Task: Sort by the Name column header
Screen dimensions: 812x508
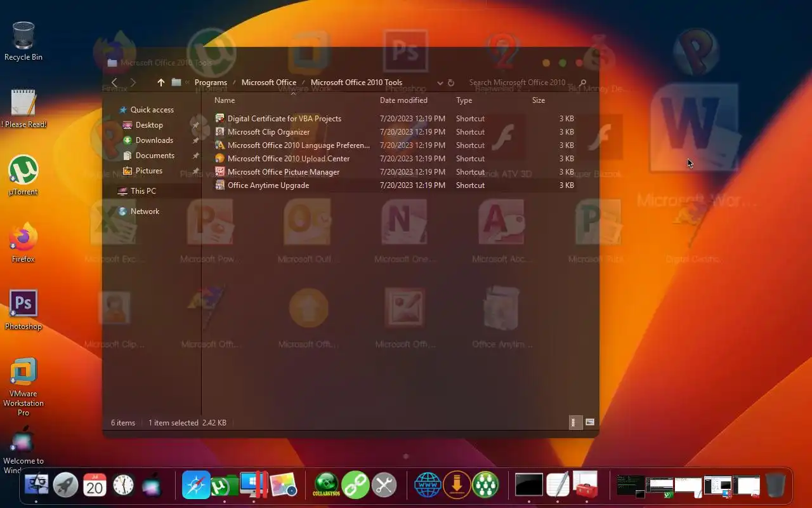Action: click(225, 100)
